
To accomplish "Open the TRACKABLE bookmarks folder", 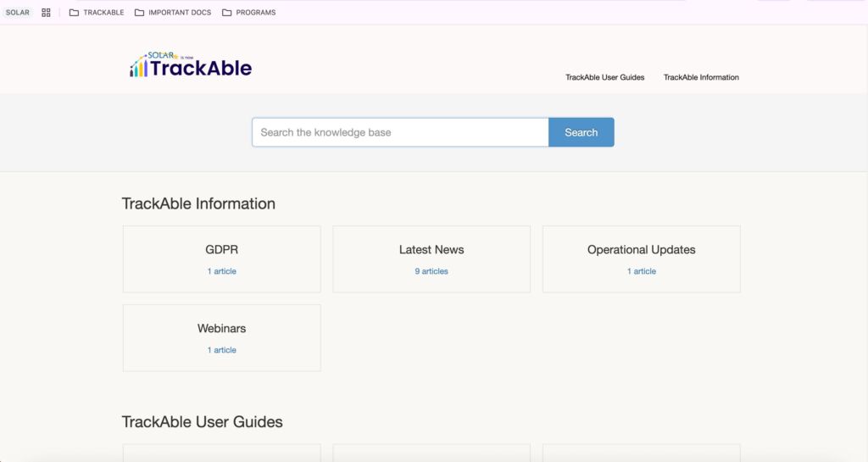I will tap(97, 12).
